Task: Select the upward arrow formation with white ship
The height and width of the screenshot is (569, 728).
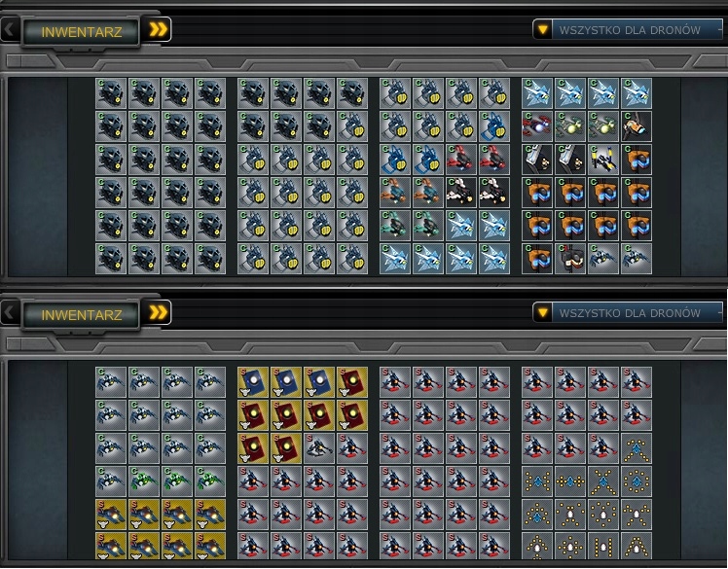Action: click(x=536, y=548)
